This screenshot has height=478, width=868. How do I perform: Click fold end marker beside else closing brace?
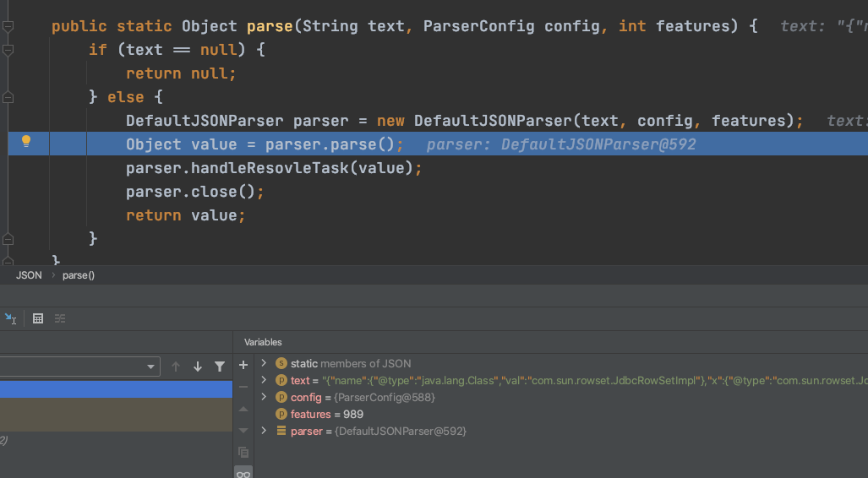8,239
